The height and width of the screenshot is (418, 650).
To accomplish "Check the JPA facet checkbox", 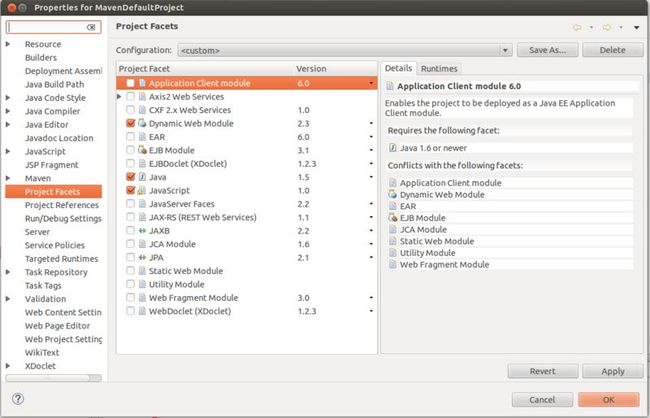I will click(130, 258).
